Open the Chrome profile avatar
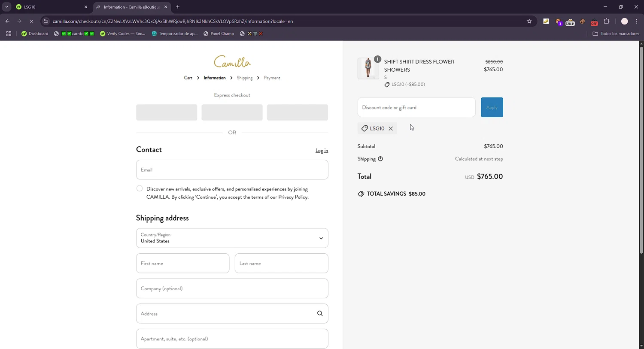Image resolution: width=644 pixels, height=349 pixels. click(x=624, y=21)
